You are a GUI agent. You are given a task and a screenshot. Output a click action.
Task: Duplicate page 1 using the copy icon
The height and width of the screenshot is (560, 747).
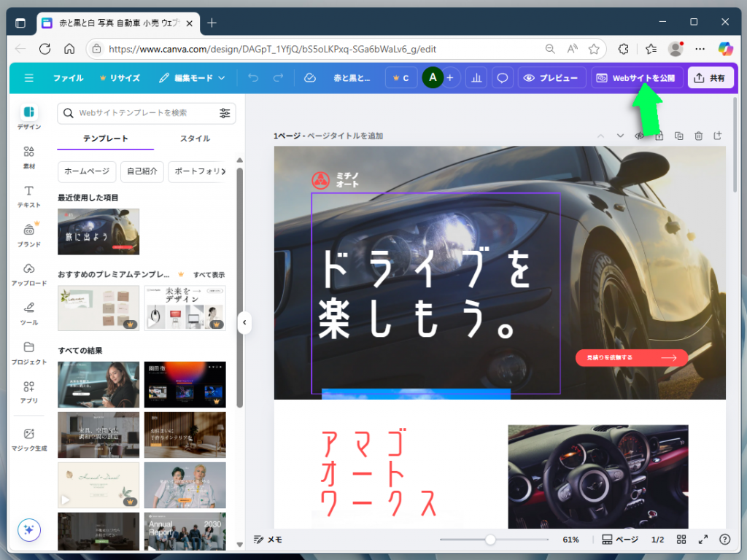pos(679,136)
